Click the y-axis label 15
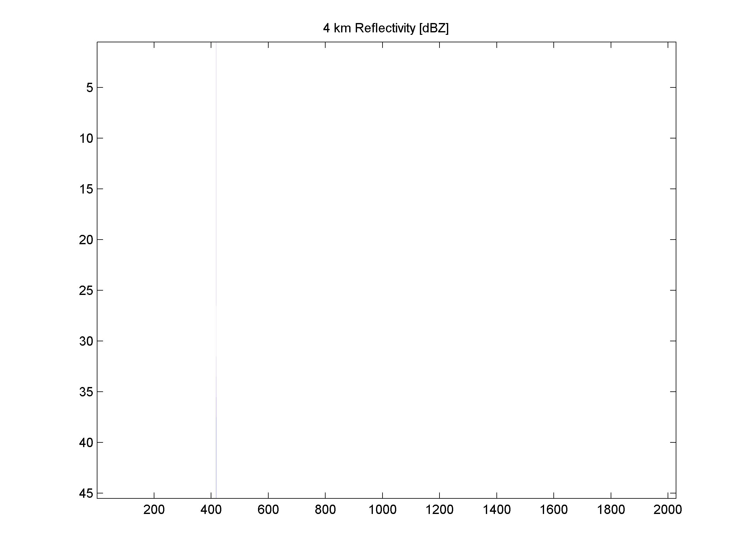Viewport: 747px width, 560px height. (86, 189)
